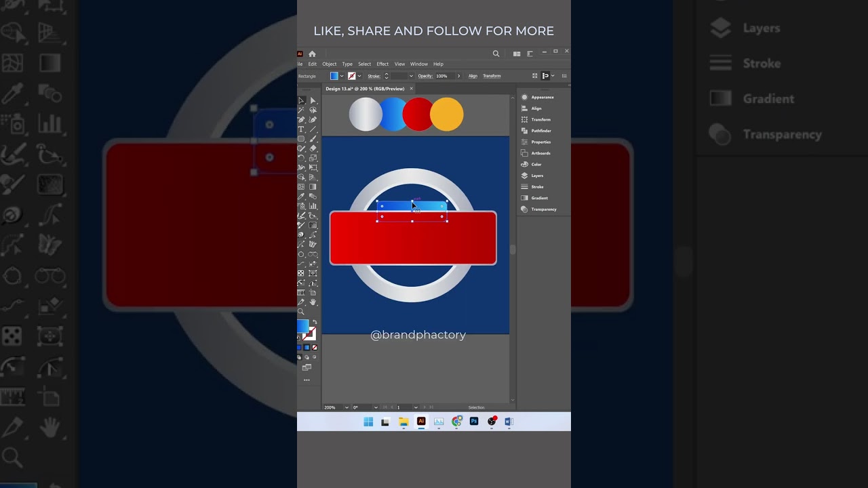Image resolution: width=868 pixels, height=488 pixels.
Task: Click control bar stroke swatch
Action: [x=352, y=76]
